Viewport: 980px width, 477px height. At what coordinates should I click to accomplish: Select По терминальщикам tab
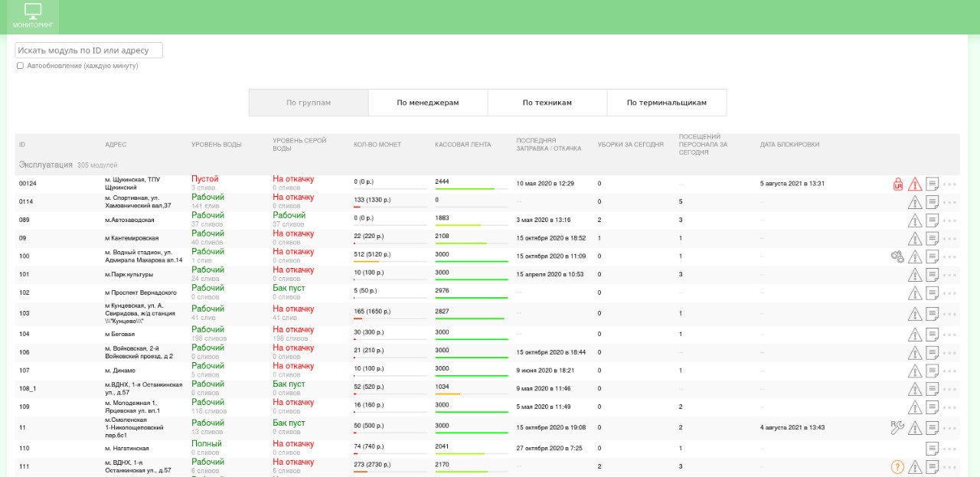coord(667,103)
